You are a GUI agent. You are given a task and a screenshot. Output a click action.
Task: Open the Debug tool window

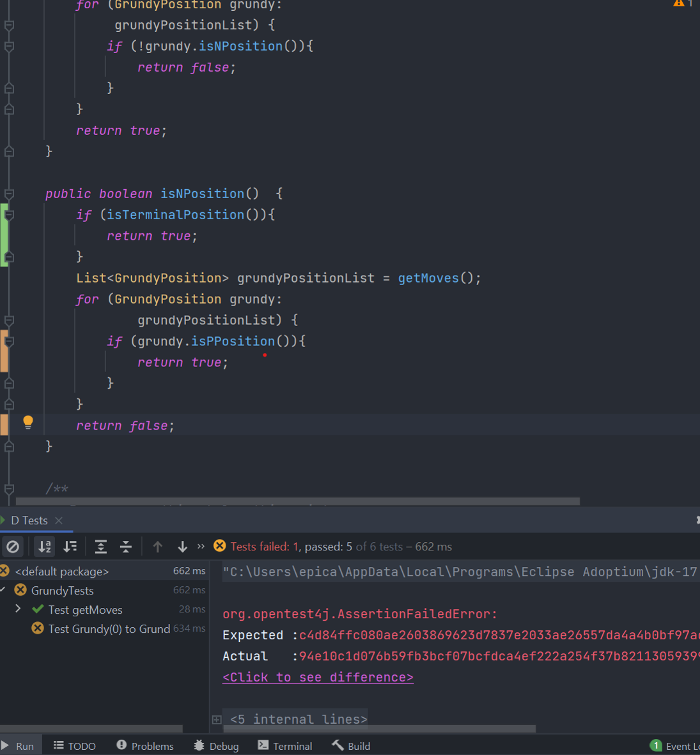216,746
